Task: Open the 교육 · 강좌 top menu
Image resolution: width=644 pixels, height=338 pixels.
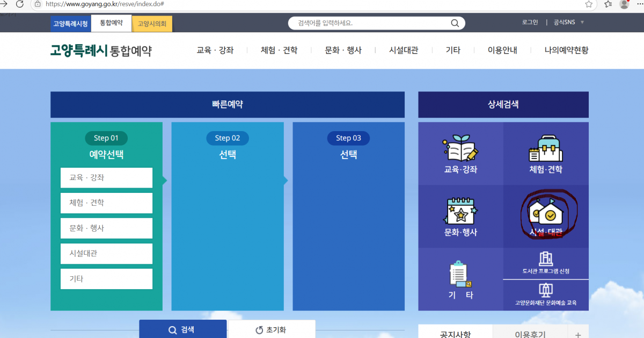Action: [x=215, y=50]
